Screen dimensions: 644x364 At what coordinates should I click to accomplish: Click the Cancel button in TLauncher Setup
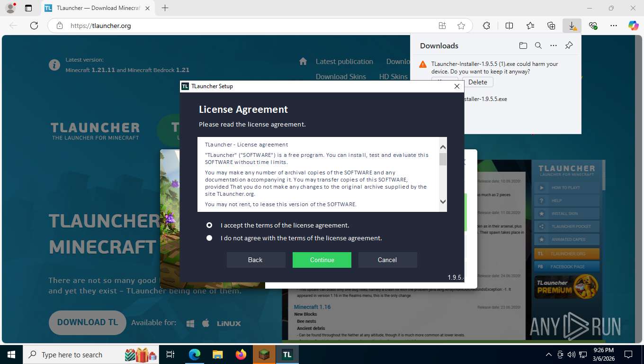tap(387, 260)
